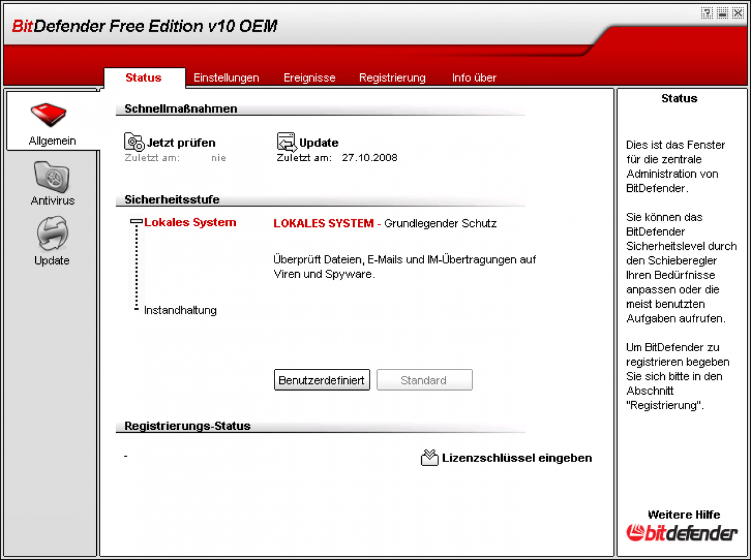The image size is (751, 560).
Task: Select Instandhaltung security level label
Action: (x=180, y=310)
